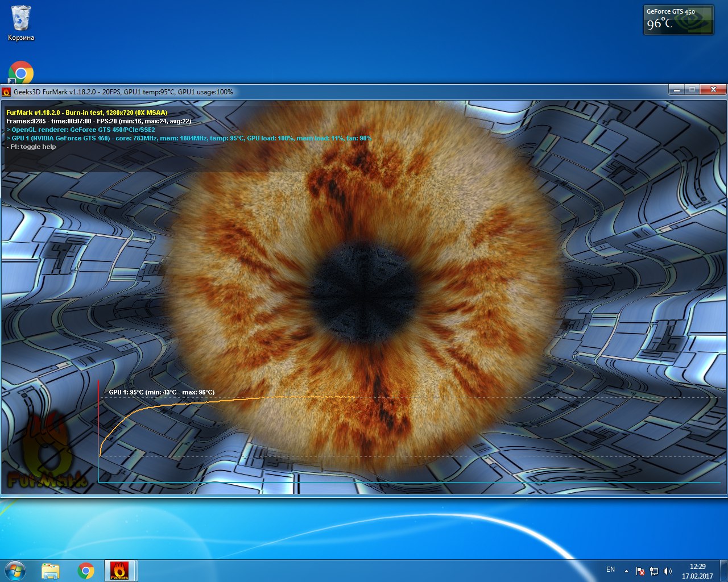The height and width of the screenshot is (582, 728).
Task: Click the "GPU 1: 95°C" graph label
Action: pyautogui.click(x=162, y=392)
